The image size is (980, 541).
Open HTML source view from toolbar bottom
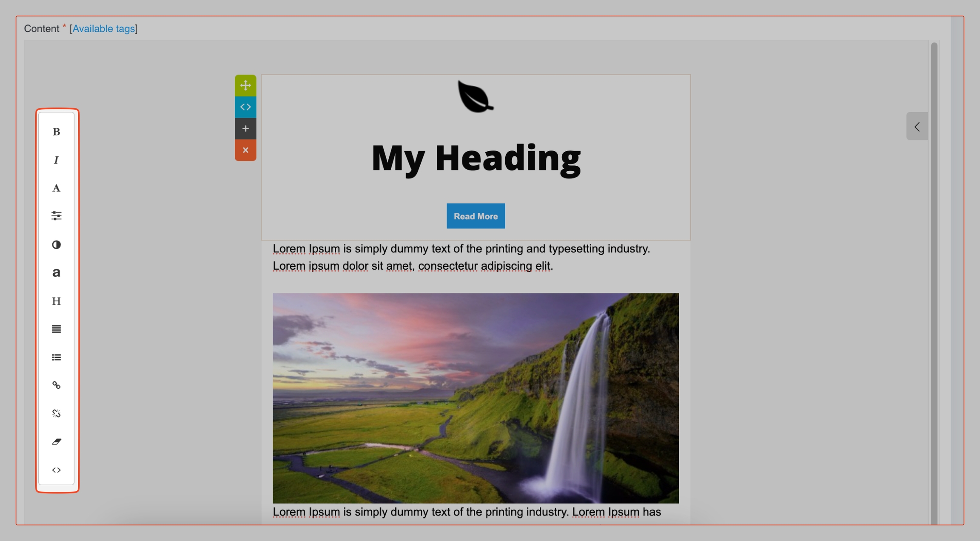point(56,470)
